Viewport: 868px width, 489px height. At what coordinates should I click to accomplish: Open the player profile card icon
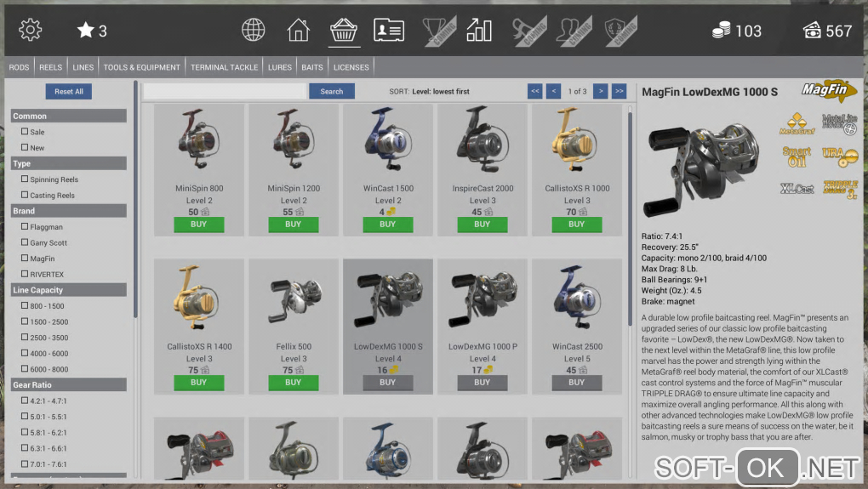coord(389,30)
